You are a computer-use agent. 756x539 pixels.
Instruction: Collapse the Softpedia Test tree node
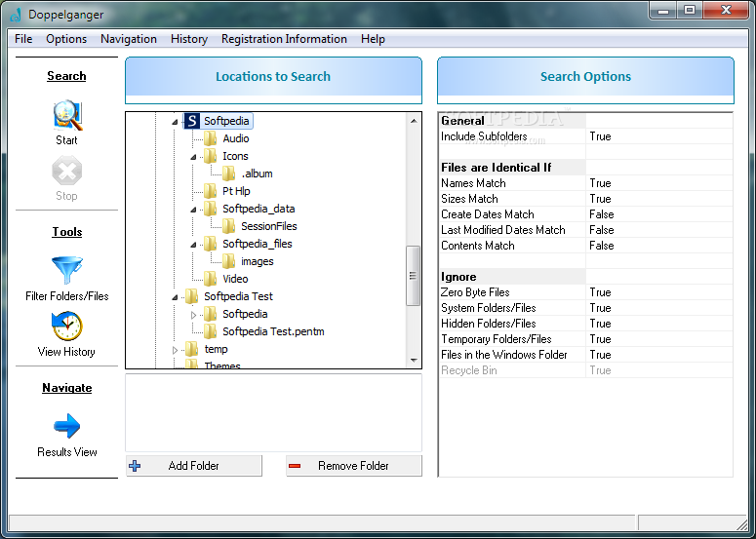(x=175, y=297)
